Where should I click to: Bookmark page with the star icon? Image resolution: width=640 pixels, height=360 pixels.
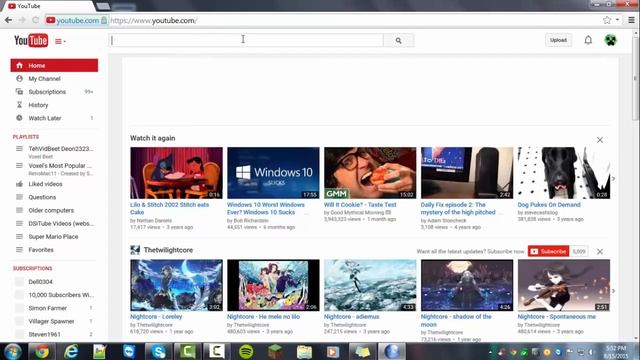607,20
